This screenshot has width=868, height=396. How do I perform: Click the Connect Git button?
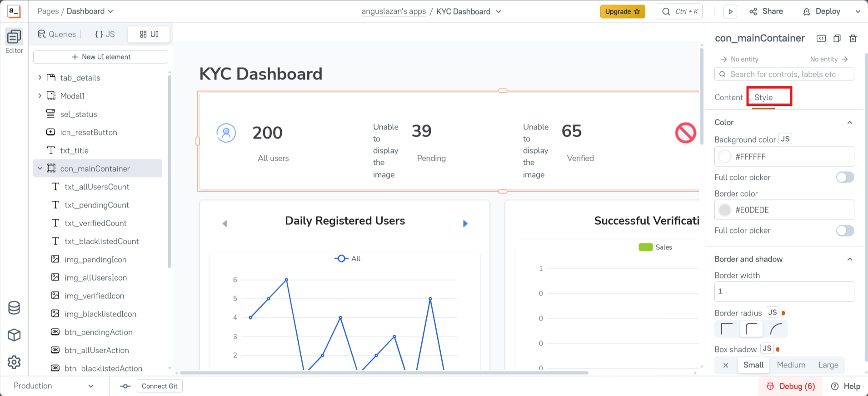pos(160,386)
